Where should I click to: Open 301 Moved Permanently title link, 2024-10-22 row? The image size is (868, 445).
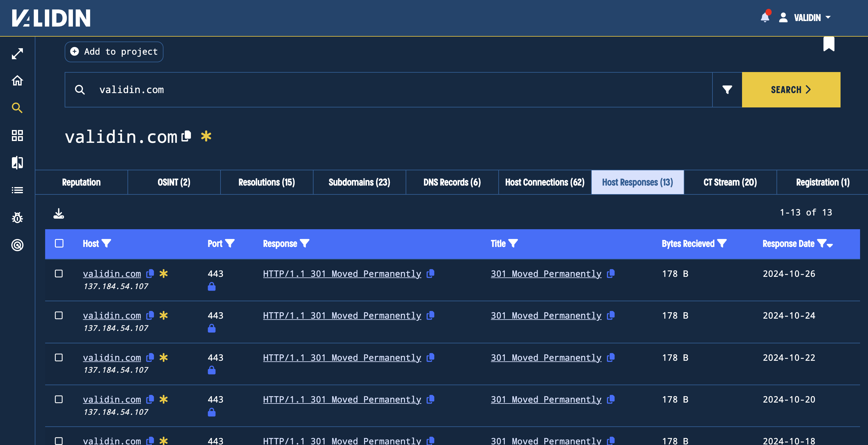(546, 358)
